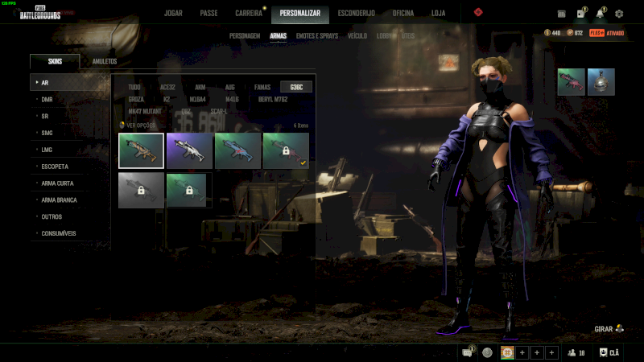The image size is (644, 362).
Task: Open the LOJA top menu
Action: pyautogui.click(x=438, y=13)
